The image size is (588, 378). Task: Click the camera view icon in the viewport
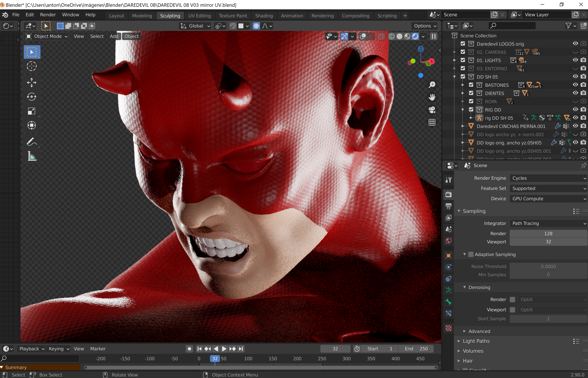coord(432,110)
